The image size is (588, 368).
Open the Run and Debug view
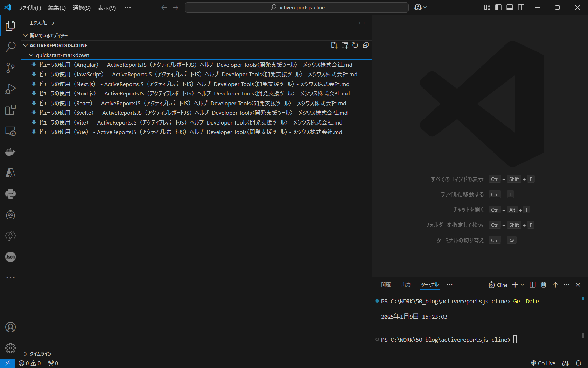[10, 89]
